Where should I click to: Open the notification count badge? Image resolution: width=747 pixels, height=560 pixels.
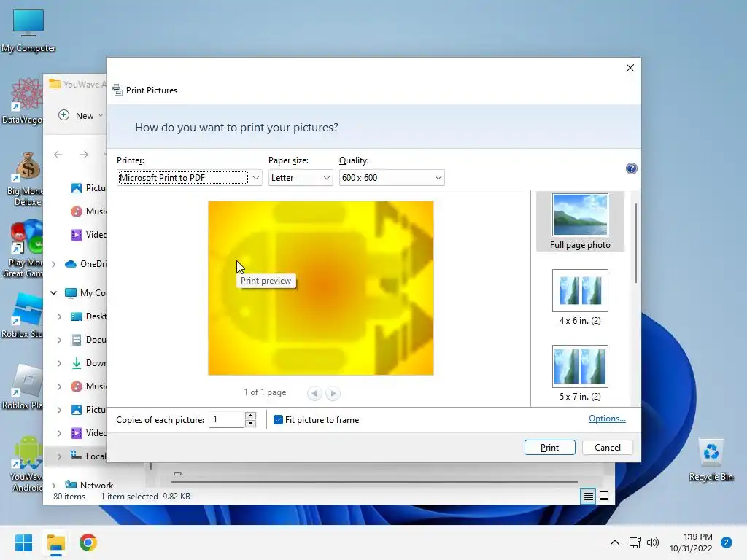point(727,542)
